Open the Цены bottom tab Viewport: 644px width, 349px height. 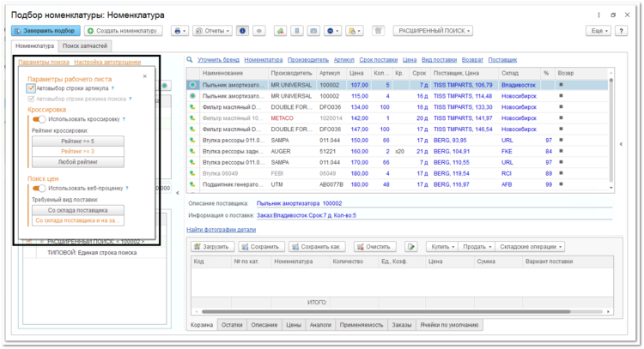click(x=294, y=325)
